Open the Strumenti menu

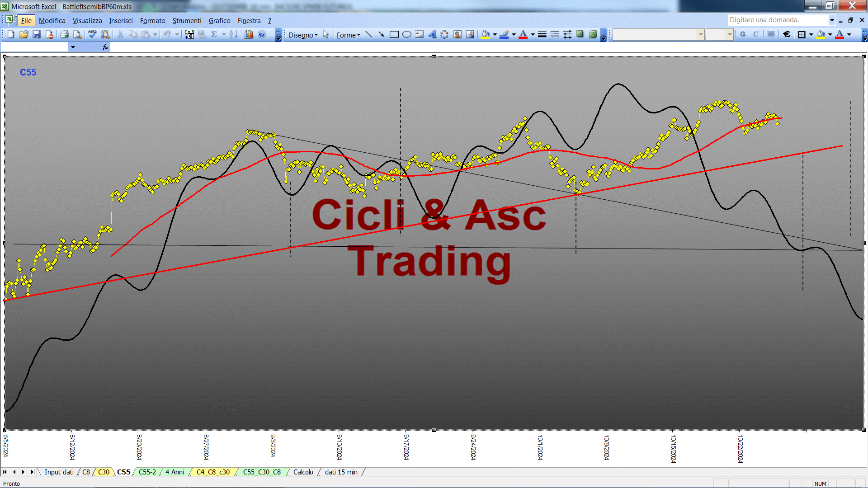tap(187, 21)
